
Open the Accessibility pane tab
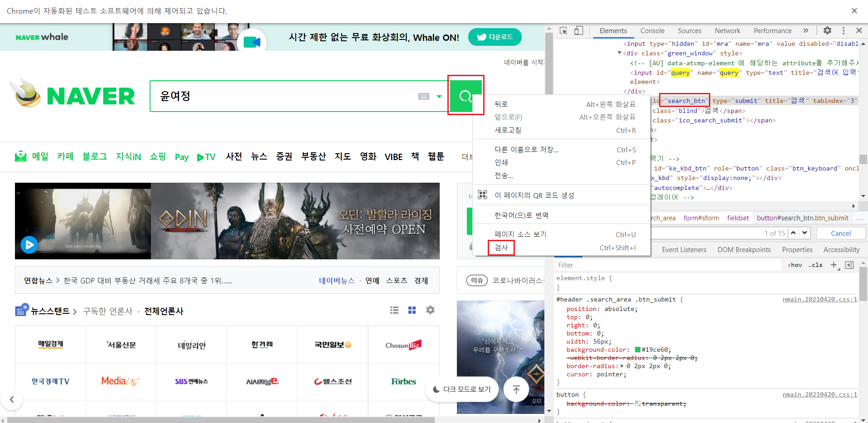[841, 250]
